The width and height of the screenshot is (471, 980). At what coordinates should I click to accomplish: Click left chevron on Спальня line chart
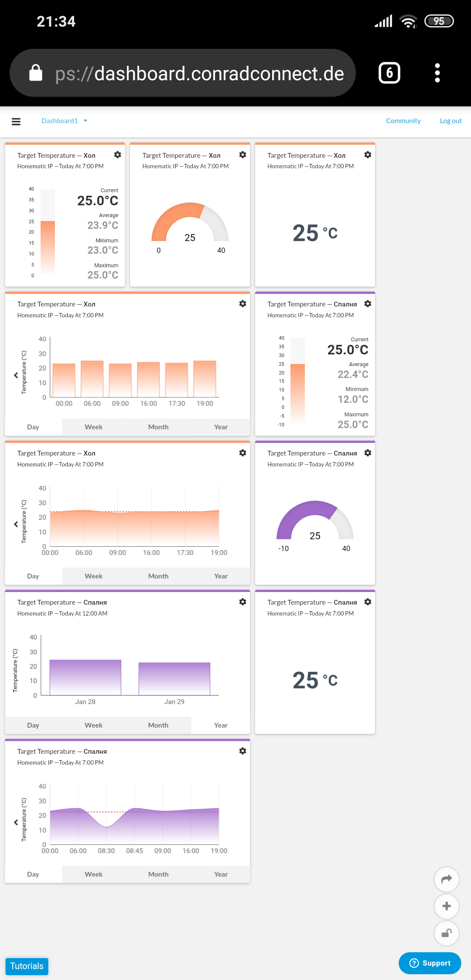[x=16, y=822]
